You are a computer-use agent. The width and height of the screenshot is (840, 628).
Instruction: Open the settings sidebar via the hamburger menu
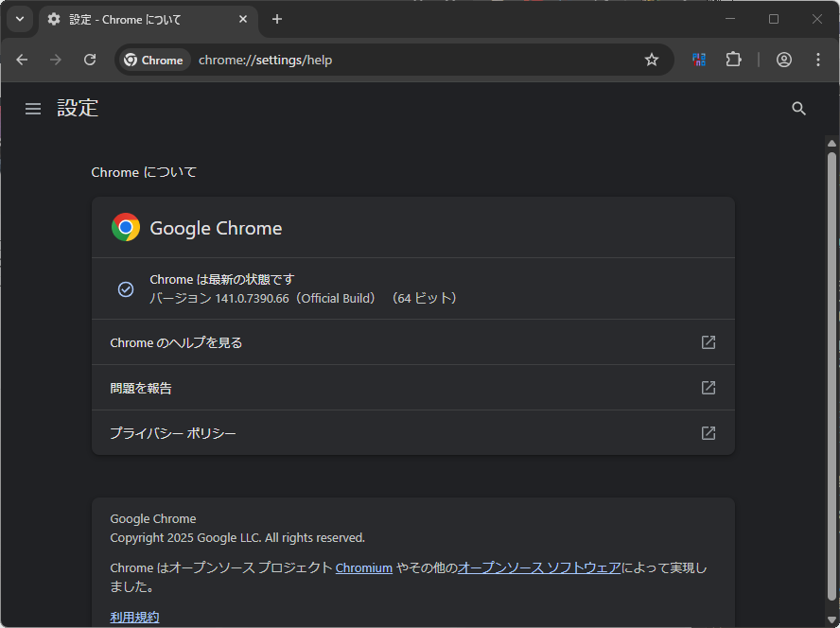pos(33,109)
